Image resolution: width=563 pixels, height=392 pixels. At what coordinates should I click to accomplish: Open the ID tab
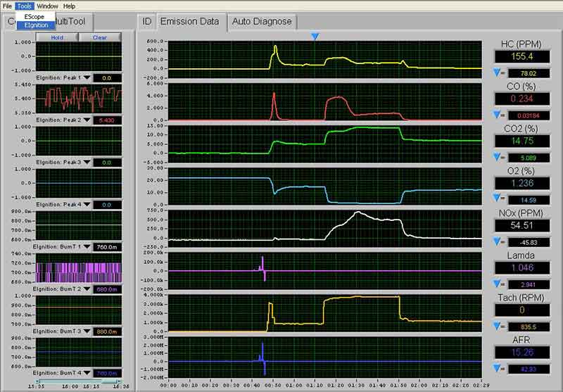coord(146,22)
